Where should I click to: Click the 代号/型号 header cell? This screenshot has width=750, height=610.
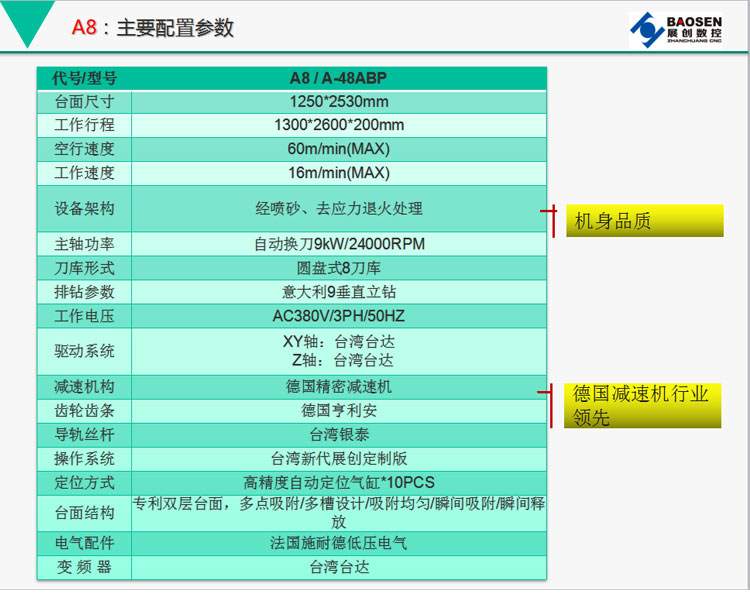[x=84, y=78]
